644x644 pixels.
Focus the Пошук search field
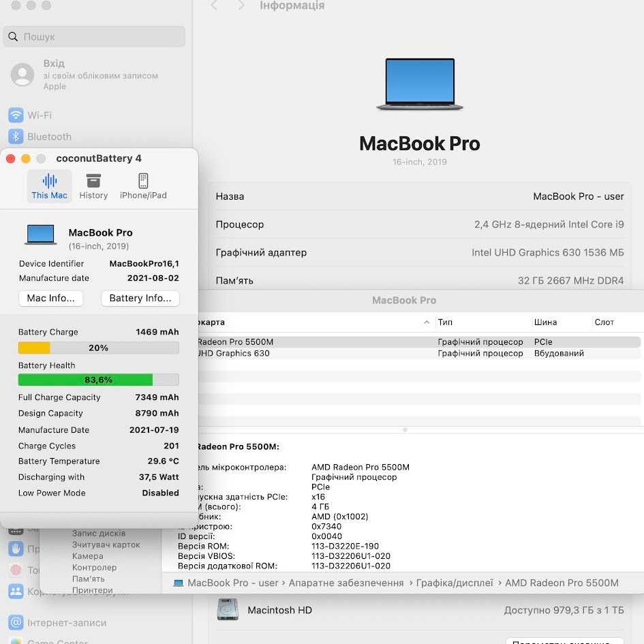point(94,37)
